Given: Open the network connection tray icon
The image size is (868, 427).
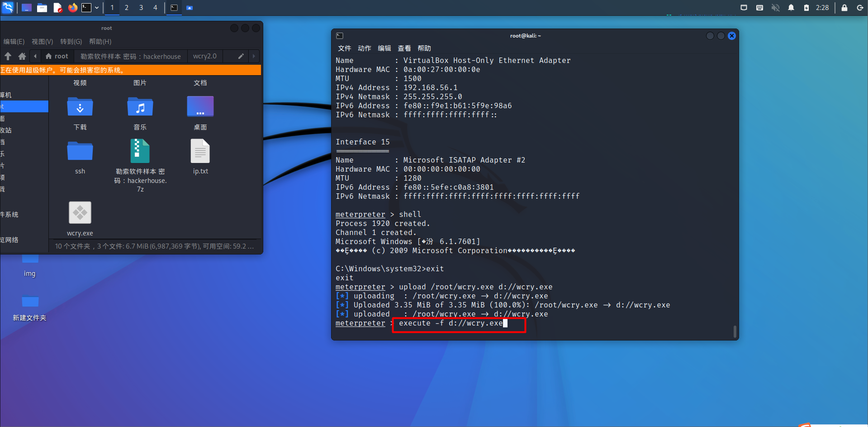Looking at the screenshot, I should [x=744, y=8].
